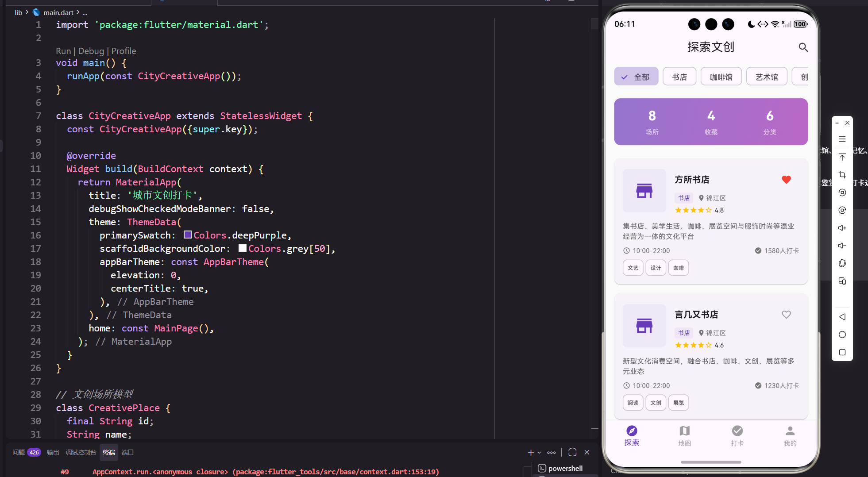Image resolution: width=868 pixels, height=477 pixels.
Task: Tap the search icon in 探索文创 header
Action: (803, 47)
